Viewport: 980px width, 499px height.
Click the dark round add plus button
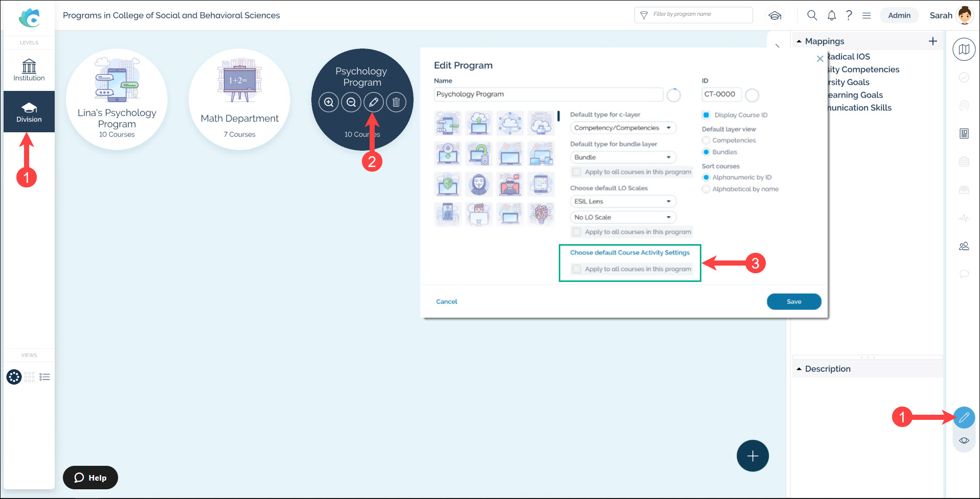(x=753, y=456)
